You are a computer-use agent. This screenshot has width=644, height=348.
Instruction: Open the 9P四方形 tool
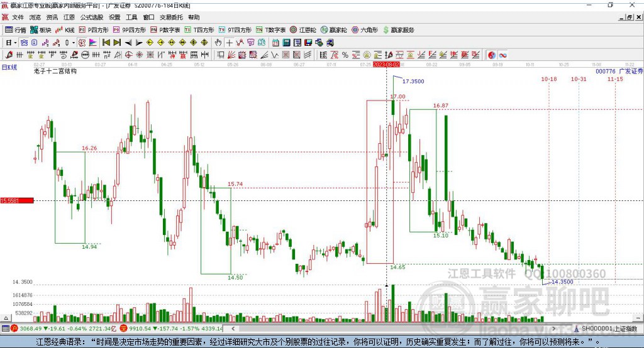coord(130,30)
